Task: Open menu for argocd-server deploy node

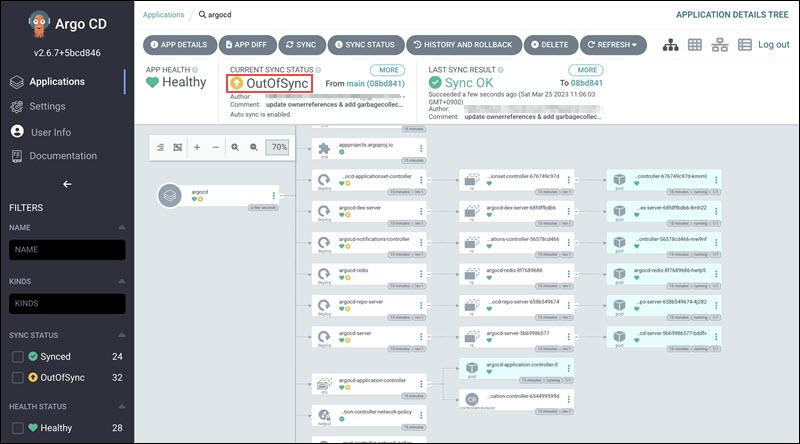Action: (421, 337)
